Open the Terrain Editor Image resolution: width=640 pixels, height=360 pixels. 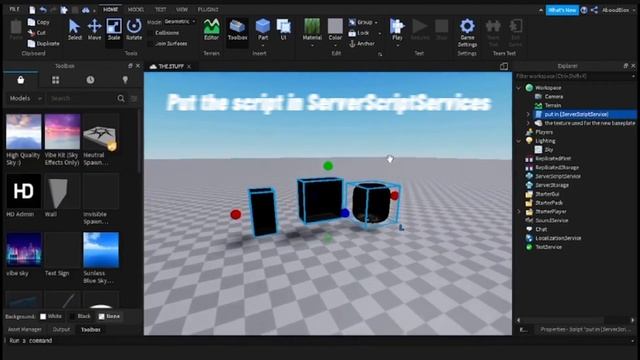pyautogui.click(x=211, y=29)
